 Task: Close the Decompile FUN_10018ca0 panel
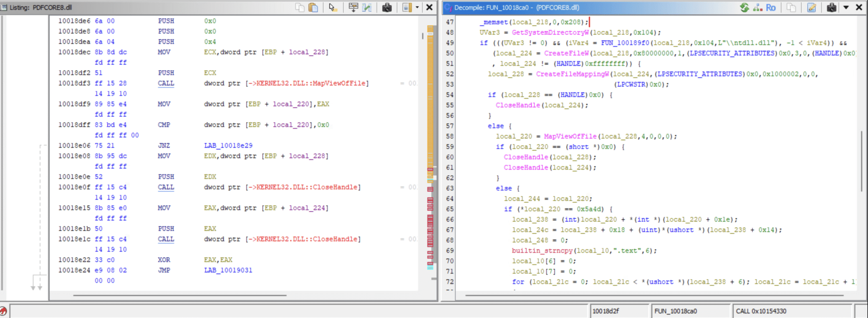tap(859, 8)
